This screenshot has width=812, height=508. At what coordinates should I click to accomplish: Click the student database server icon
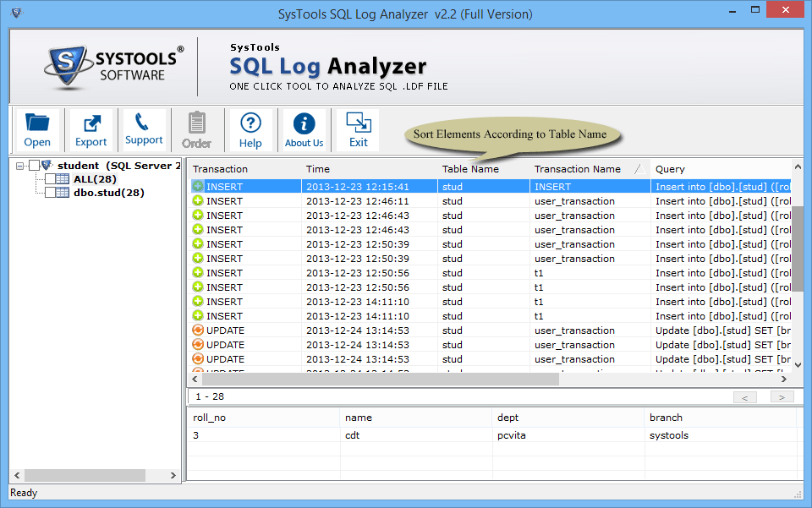tap(47, 166)
